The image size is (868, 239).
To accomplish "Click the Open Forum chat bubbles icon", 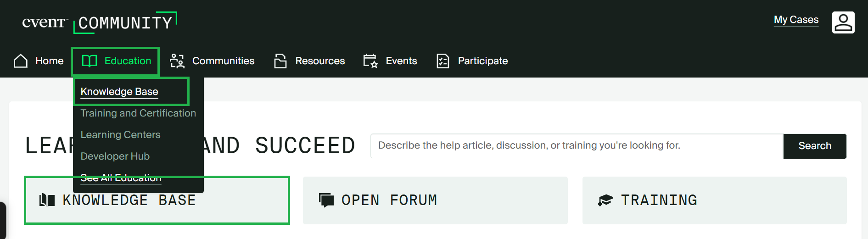I will coord(326,200).
